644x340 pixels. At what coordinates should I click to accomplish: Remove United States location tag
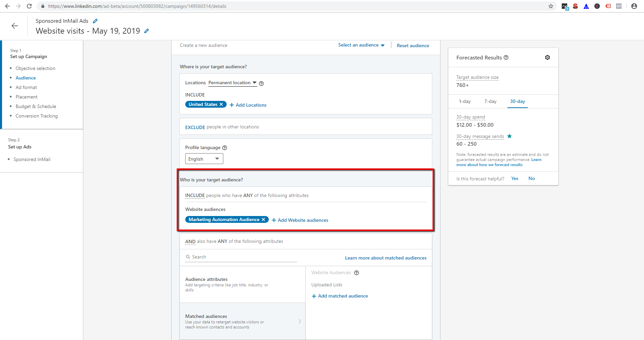(x=221, y=104)
